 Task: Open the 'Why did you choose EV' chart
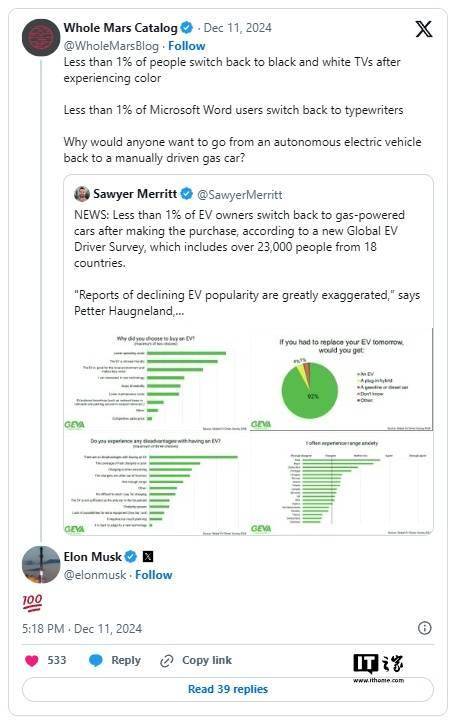point(156,380)
